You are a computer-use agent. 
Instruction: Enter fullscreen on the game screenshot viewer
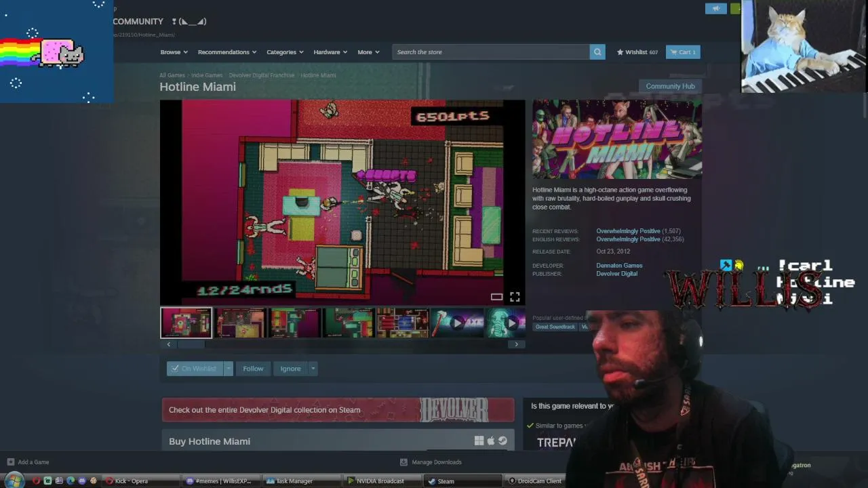pyautogui.click(x=515, y=297)
